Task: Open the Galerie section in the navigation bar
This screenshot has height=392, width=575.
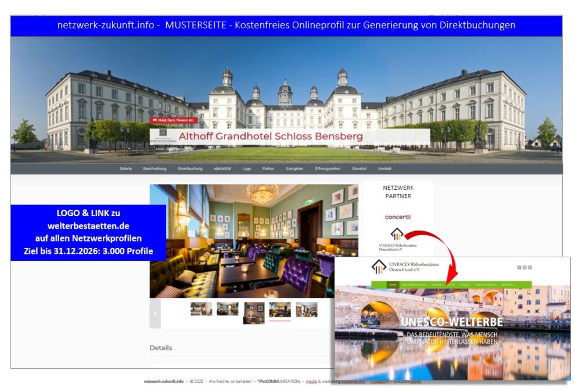Action: coord(125,168)
